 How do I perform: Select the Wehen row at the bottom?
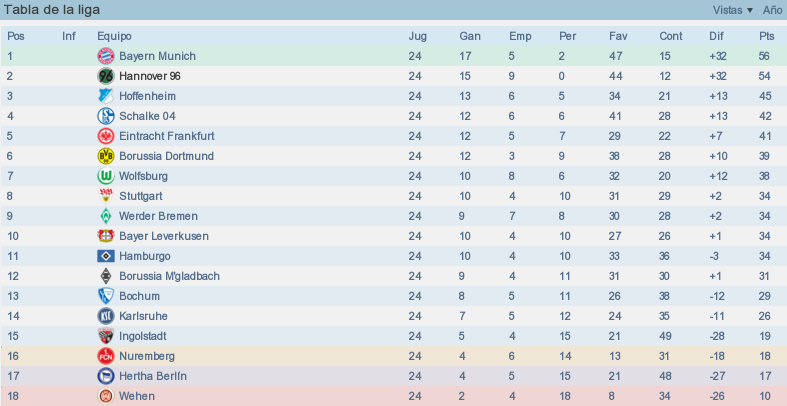coord(394,396)
